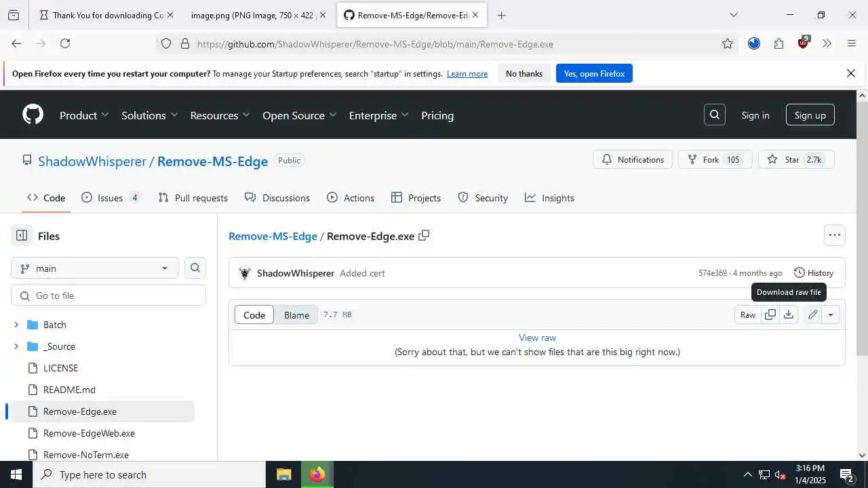Open more edit options dropdown arrow
The width and height of the screenshot is (868, 488).
831,314
